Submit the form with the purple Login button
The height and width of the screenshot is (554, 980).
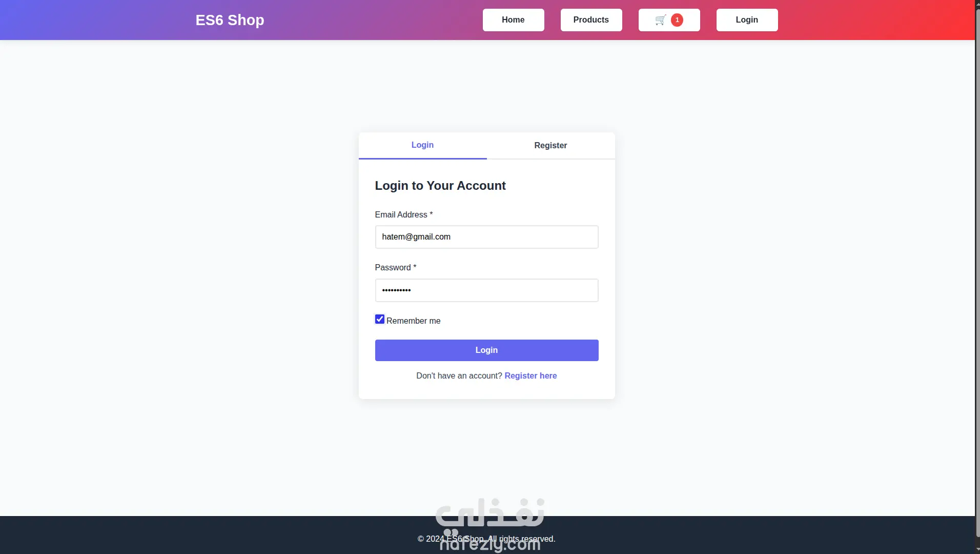486,350
